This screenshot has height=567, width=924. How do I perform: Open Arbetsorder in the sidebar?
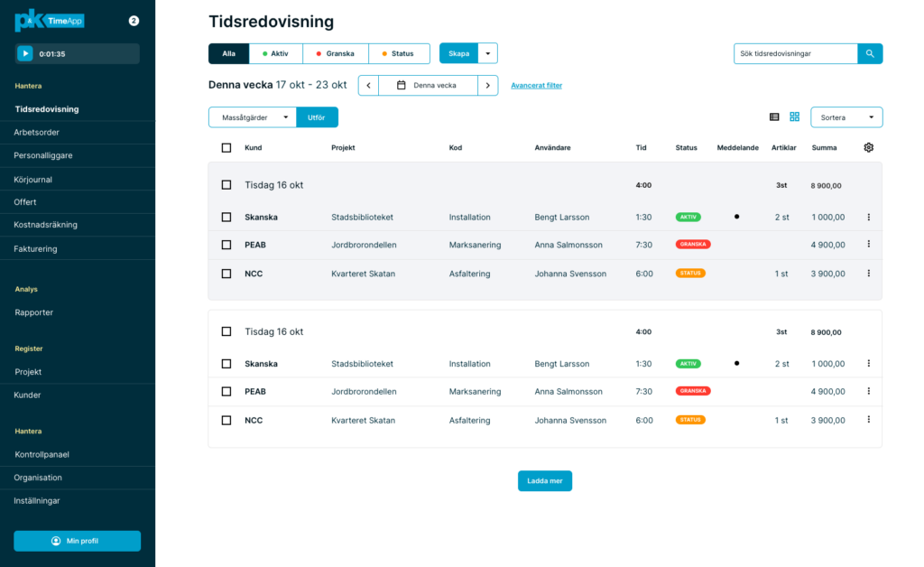[37, 133]
